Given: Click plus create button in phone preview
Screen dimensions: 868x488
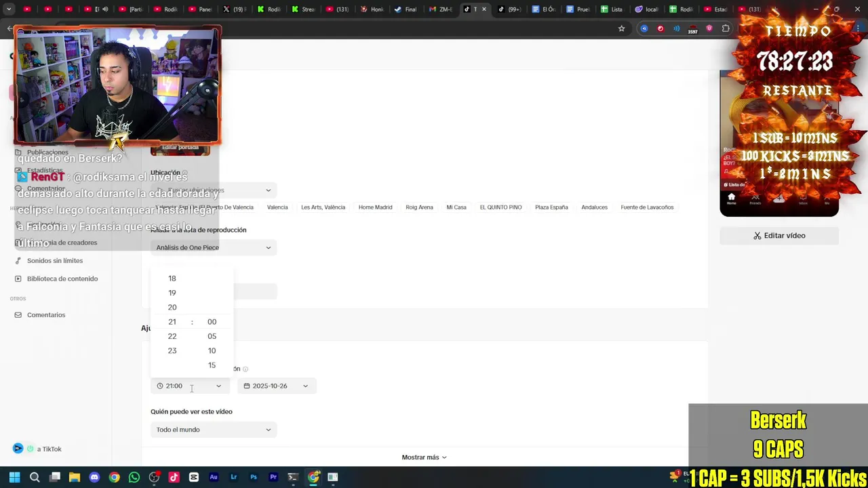Looking at the screenshot, I should pos(778,199).
